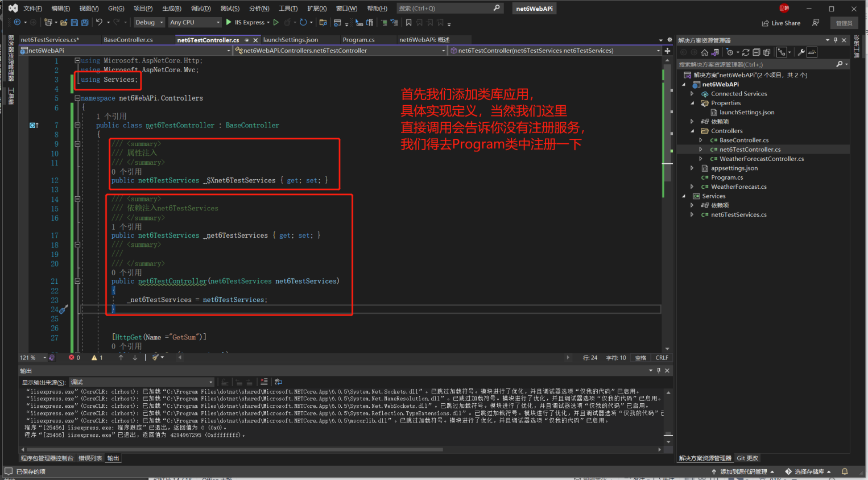Click the top 搜索 (Ctrl+Q) search box
The image size is (868, 480).
pos(450,9)
